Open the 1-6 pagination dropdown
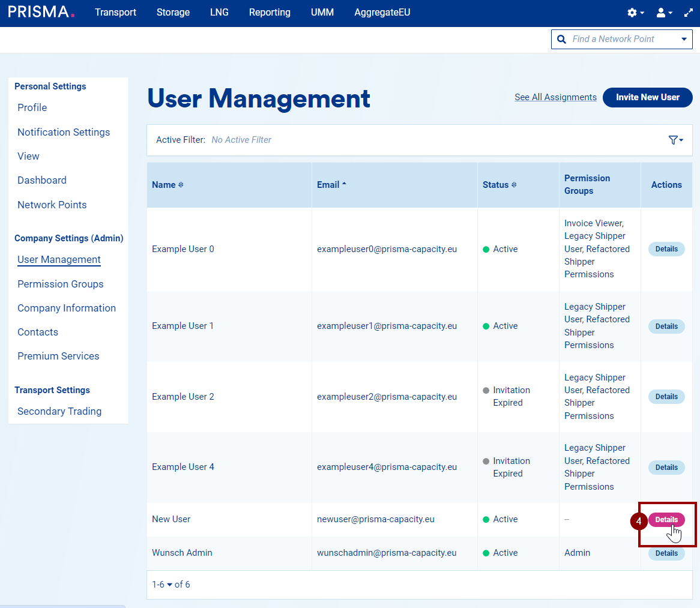 pyautogui.click(x=161, y=585)
